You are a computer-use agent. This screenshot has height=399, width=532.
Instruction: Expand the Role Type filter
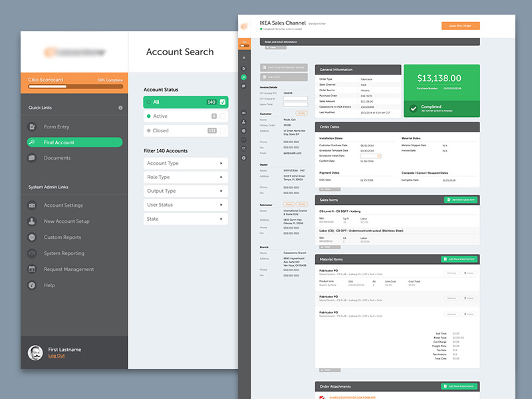[x=186, y=177]
